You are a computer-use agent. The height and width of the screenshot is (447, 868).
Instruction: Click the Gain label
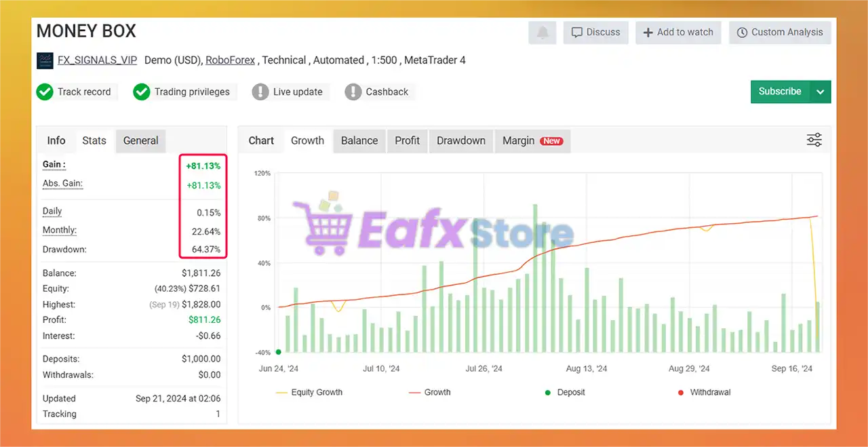point(54,165)
